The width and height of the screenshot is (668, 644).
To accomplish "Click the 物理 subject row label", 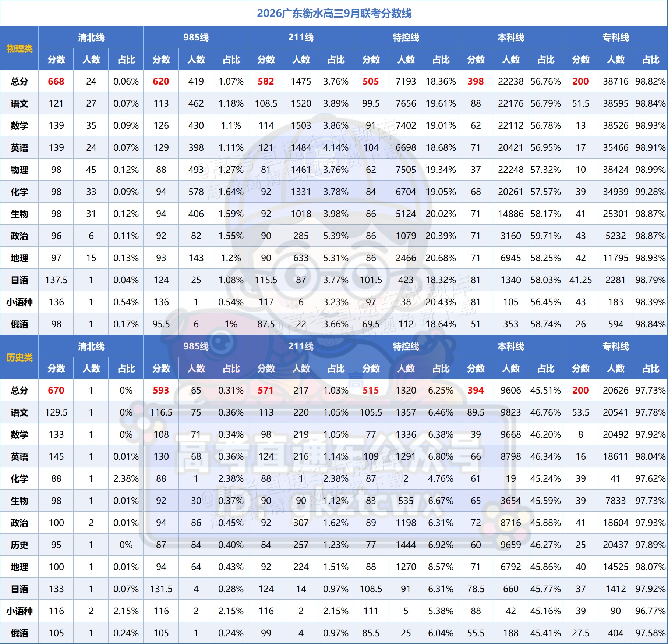I will (x=19, y=170).
